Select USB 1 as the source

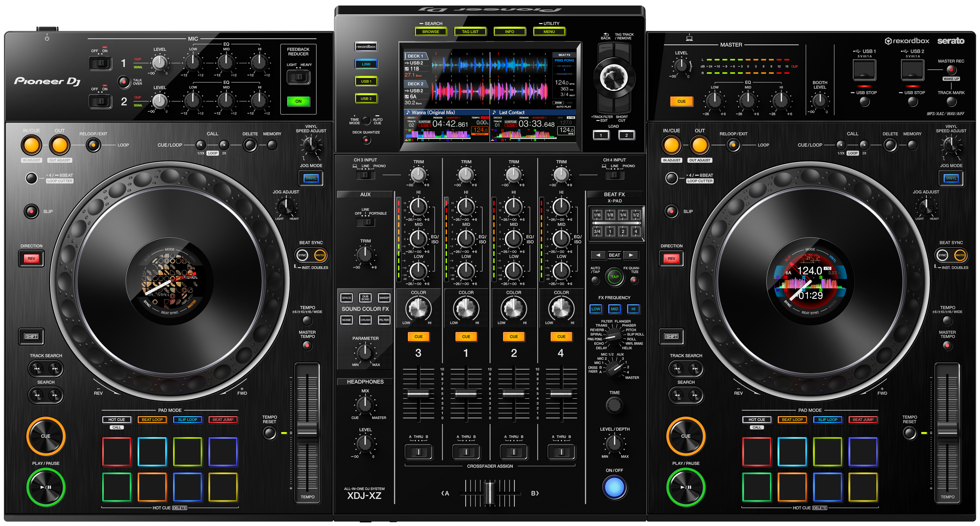[366, 81]
